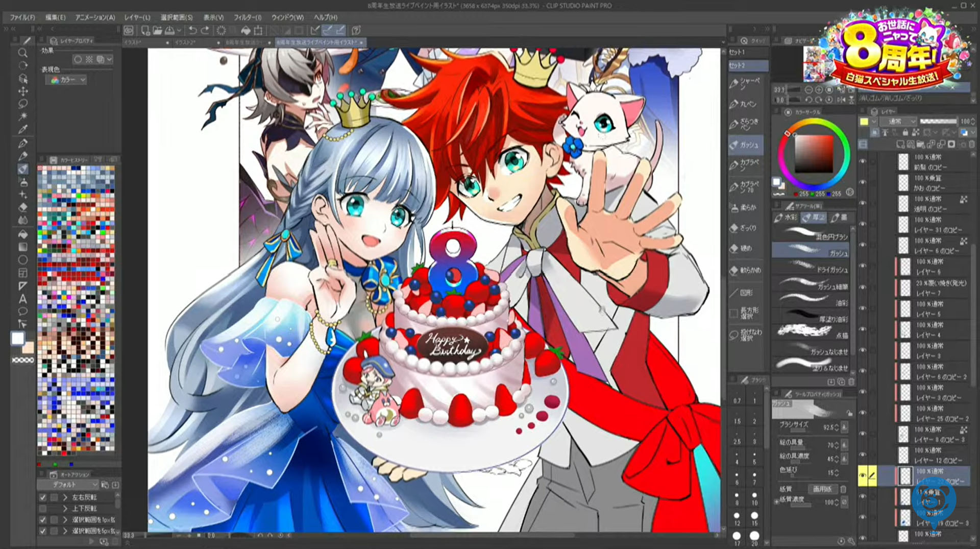Click zoom out icon in Navigator panel
Screen dimensions: 980x549
coord(808,90)
